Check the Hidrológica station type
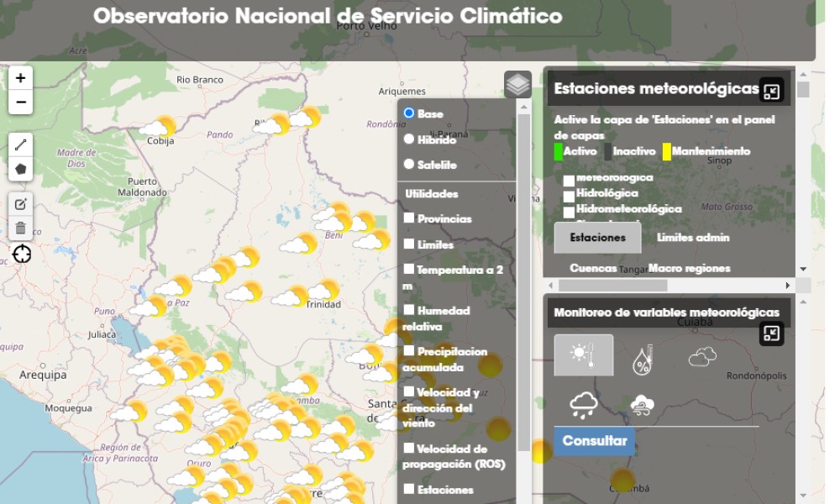Image resolution: width=840 pixels, height=504 pixels. click(569, 196)
